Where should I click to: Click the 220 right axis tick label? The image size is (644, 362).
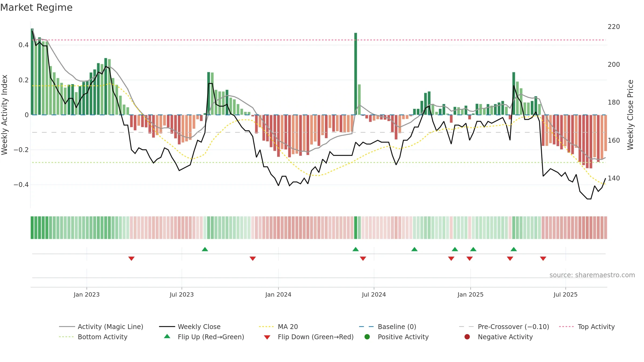coord(614,27)
